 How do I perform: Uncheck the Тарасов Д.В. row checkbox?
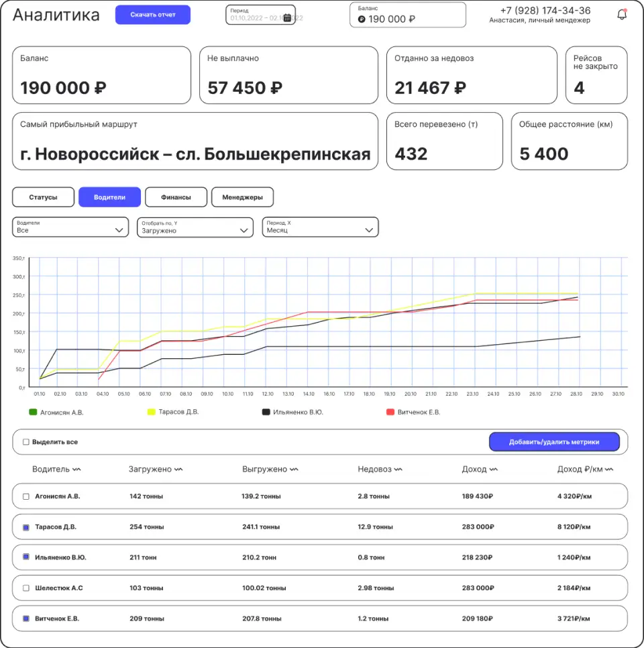pyautogui.click(x=26, y=527)
